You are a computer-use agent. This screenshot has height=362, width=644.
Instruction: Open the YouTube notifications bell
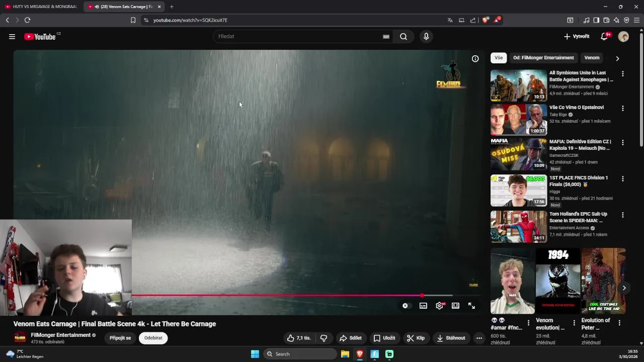tap(604, 37)
